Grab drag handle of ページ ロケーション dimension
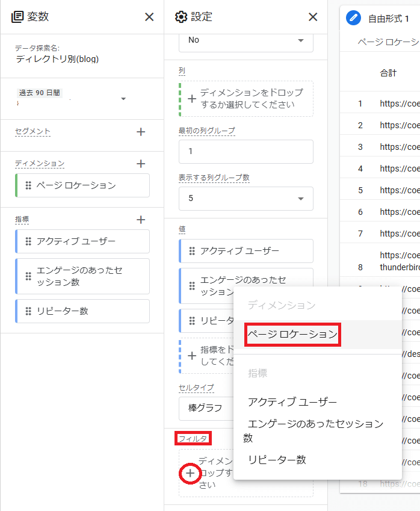Screen dimensions: 420x511 (28, 185)
